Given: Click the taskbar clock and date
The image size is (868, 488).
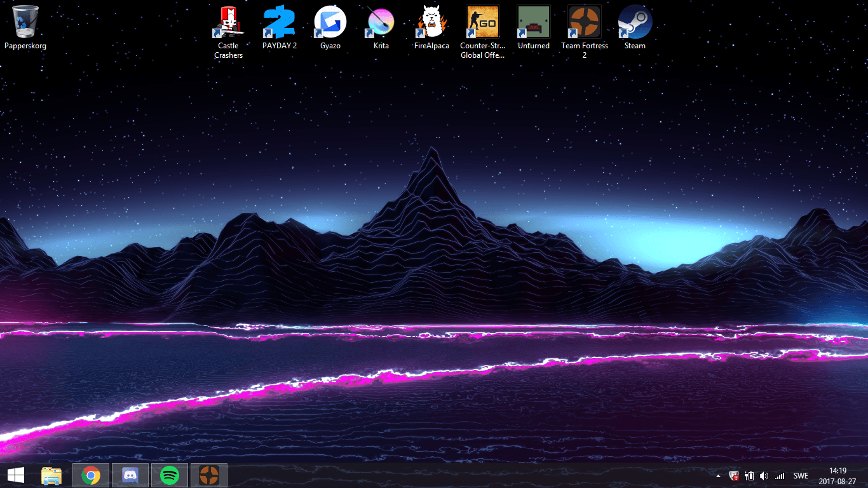Looking at the screenshot, I should tap(838, 476).
